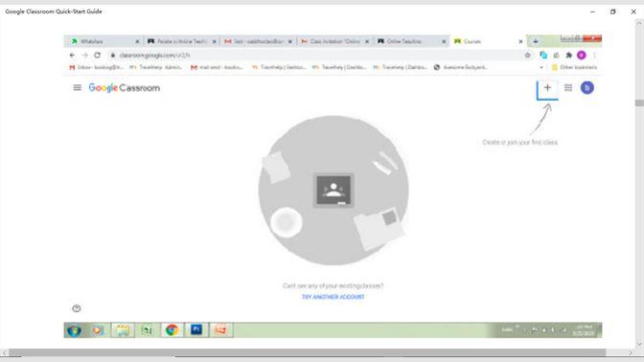Close the Gmail Sent tab

tap(290, 41)
